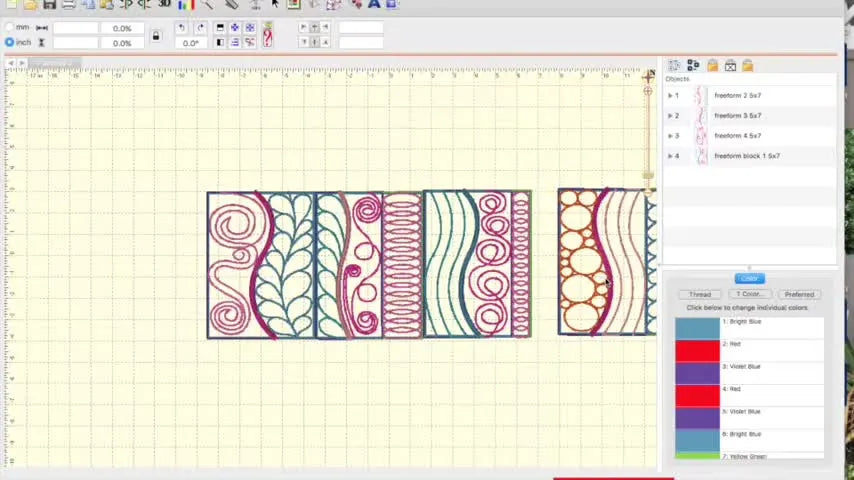This screenshot has width=854, height=480.
Task: Click the blue four-arrow center icon
Action: 235,28
